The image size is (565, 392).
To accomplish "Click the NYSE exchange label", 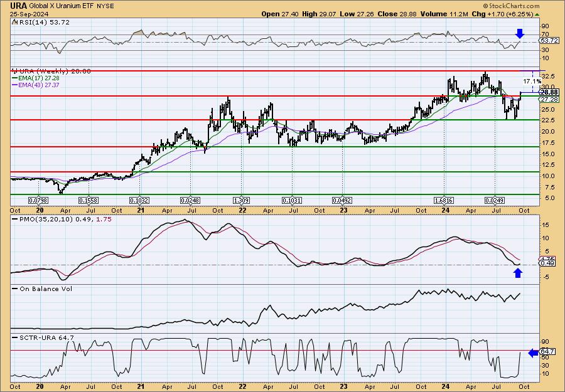I will pos(105,6).
